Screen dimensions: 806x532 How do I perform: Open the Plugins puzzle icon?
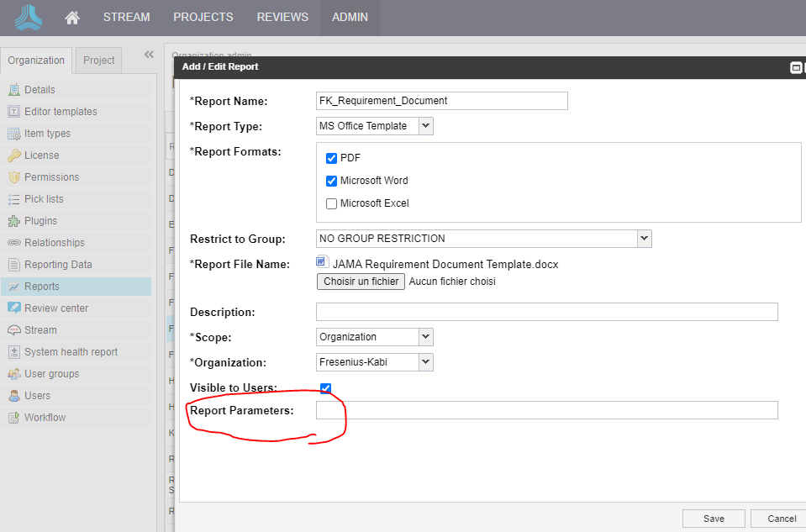pos(14,221)
